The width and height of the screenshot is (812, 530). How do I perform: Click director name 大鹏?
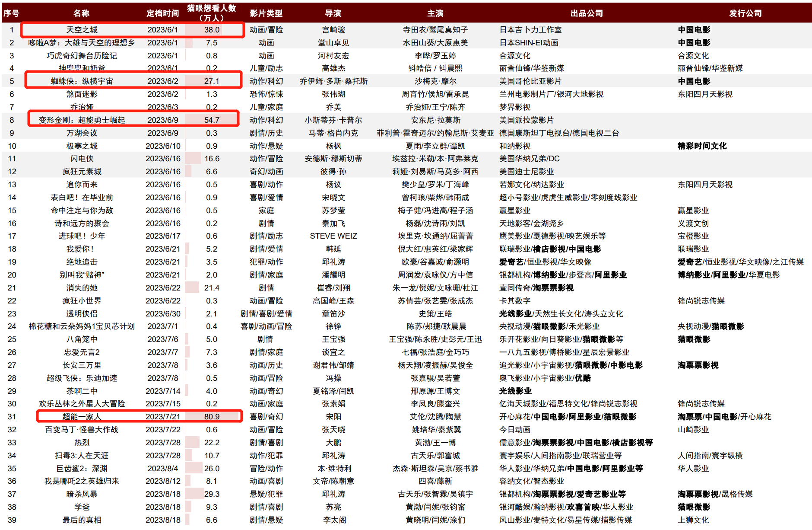[333, 443]
